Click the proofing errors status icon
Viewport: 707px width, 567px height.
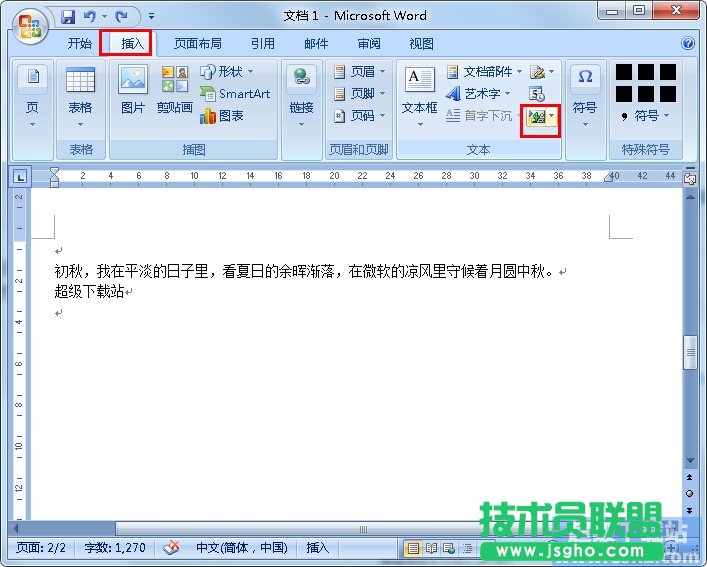(x=171, y=548)
